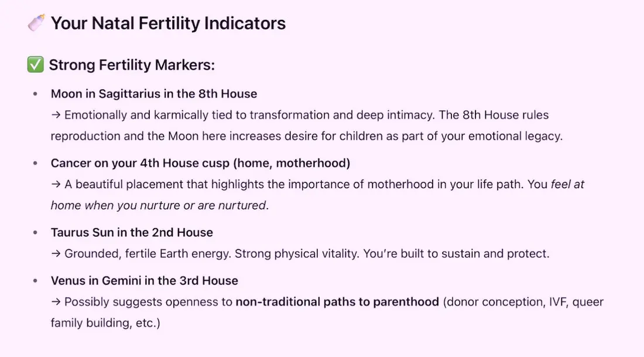Click the '(donor conception, IVF, queer' parenthetical
The image size is (644, 357).
point(523,302)
